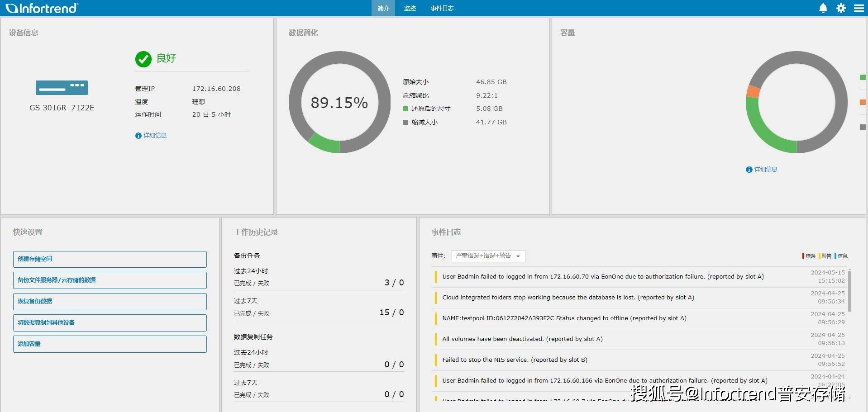Click the 恢复备份数据 button

coord(110,302)
